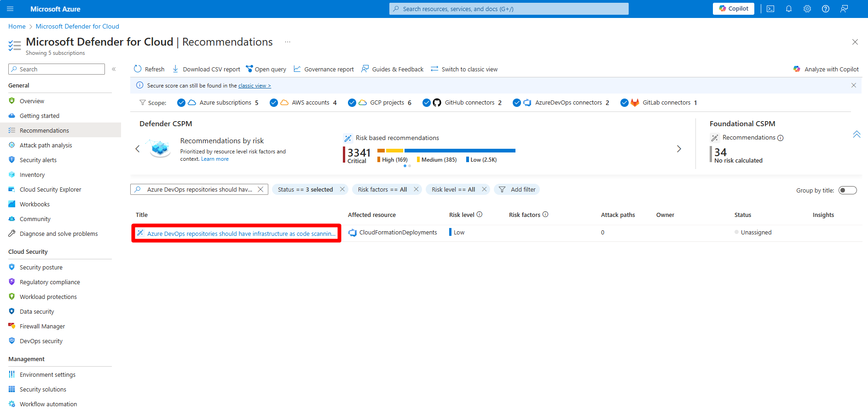Go to previous Defender CSPM card
Viewport: 868px width, 415px height.
click(137, 149)
